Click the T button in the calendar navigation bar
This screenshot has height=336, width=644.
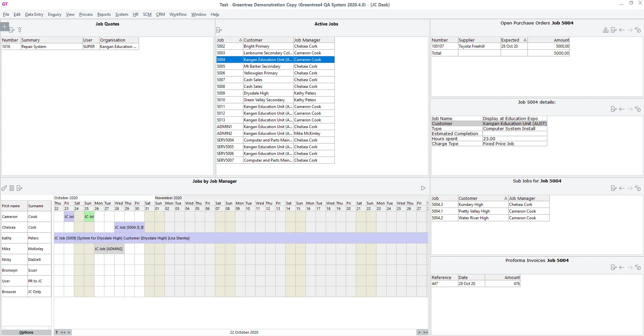click(56, 332)
